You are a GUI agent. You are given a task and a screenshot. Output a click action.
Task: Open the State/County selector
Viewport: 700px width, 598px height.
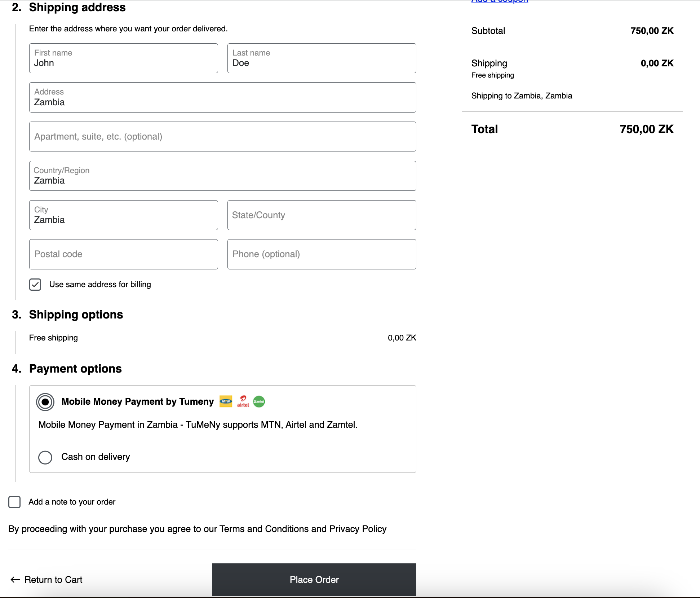click(x=322, y=215)
